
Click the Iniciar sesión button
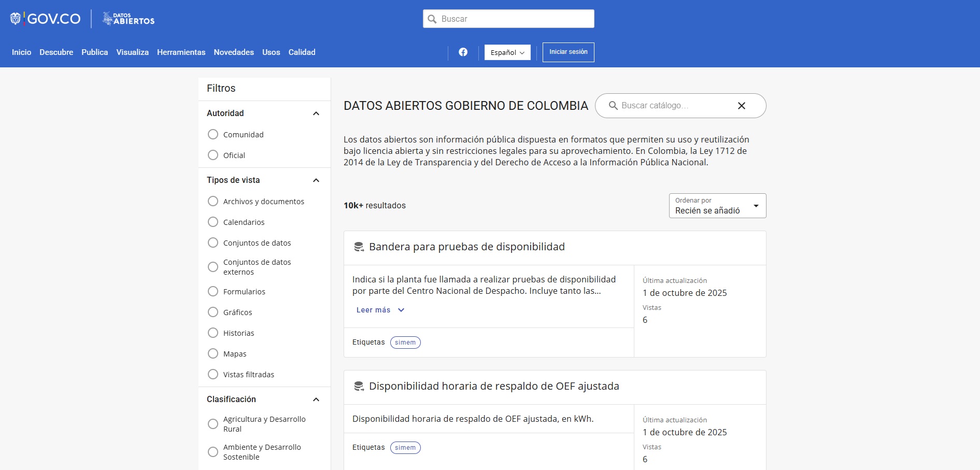coord(568,52)
